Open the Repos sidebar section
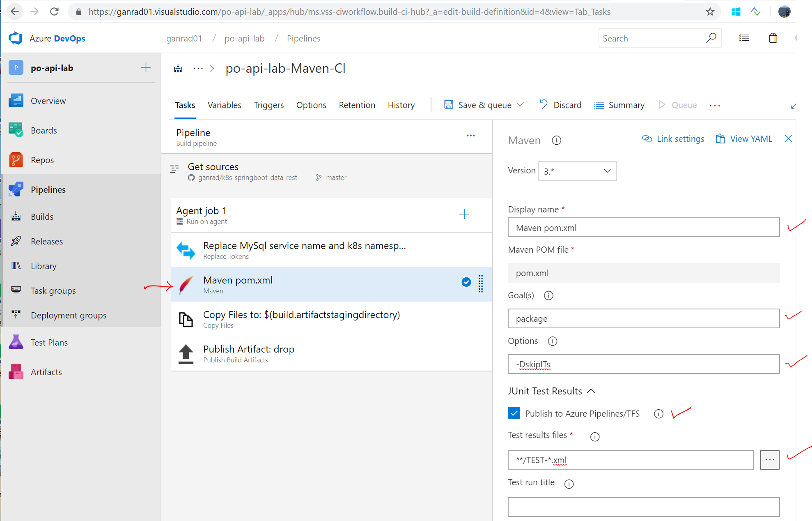This screenshot has width=812, height=521. coord(42,160)
